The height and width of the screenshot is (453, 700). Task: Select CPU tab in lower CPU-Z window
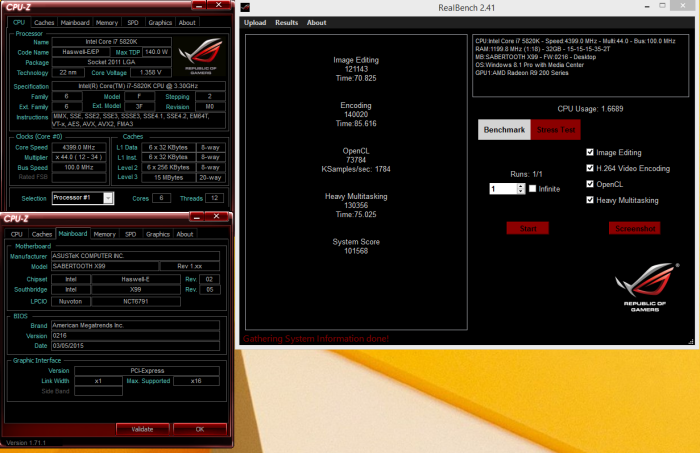pos(17,234)
